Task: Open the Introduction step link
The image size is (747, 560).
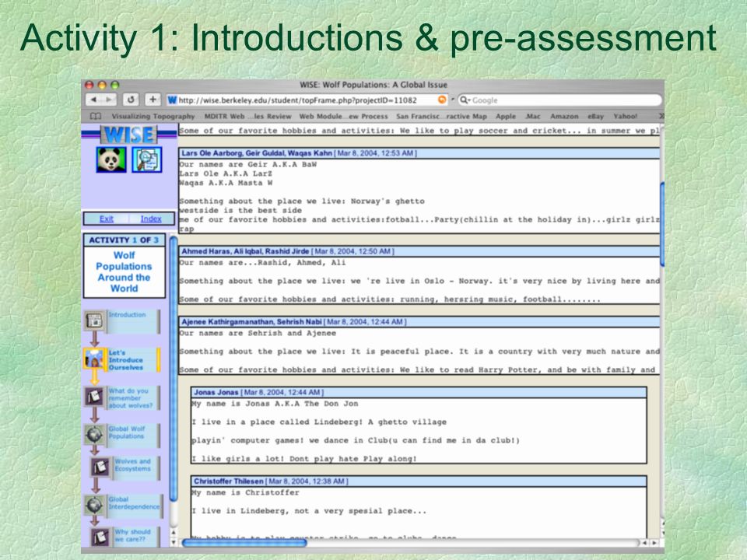Action: (127, 315)
